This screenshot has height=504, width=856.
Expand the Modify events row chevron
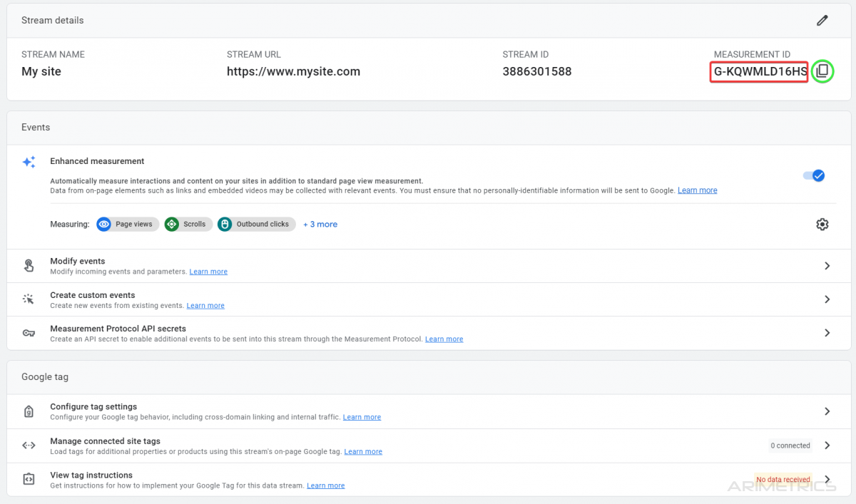[x=827, y=266]
